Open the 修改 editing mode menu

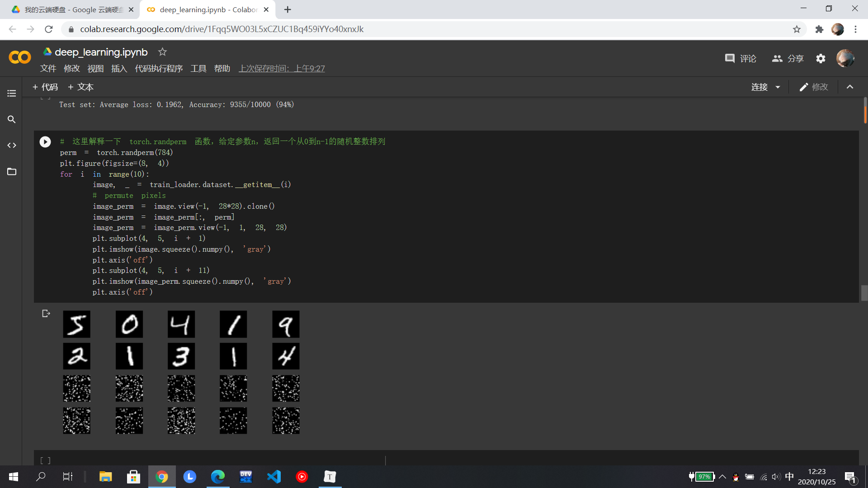(x=814, y=87)
